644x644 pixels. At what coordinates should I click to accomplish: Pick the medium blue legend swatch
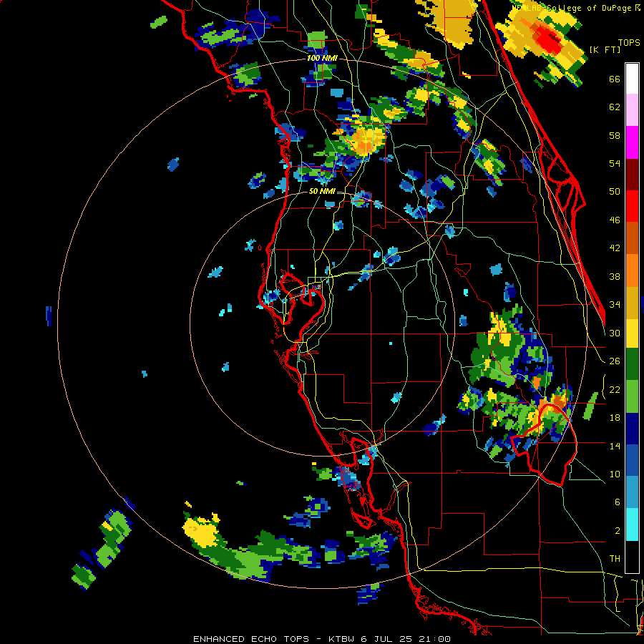coord(632,461)
